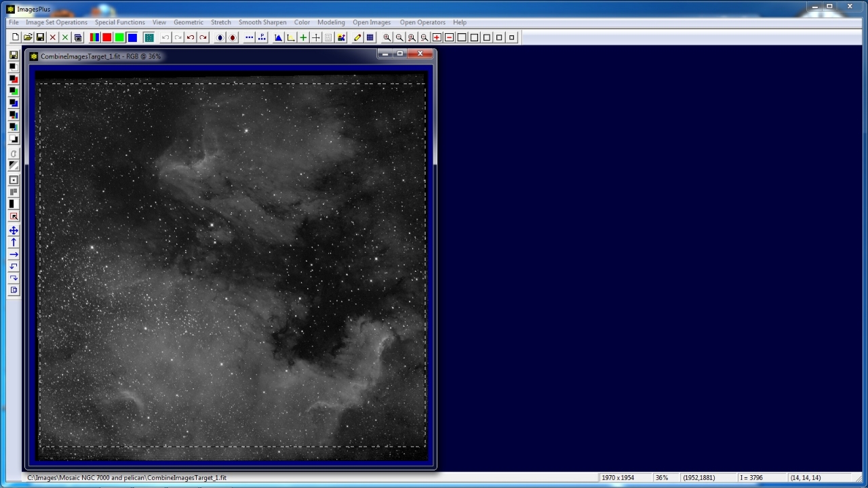Image resolution: width=868 pixels, height=488 pixels.
Task: Click the dark red undo arrow icon
Action: (x=191, y=37)
